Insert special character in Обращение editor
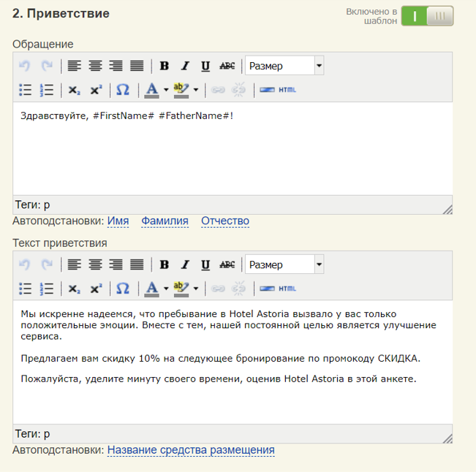The width and height of the screenshot is (476, 472). [x=123, y=90]
